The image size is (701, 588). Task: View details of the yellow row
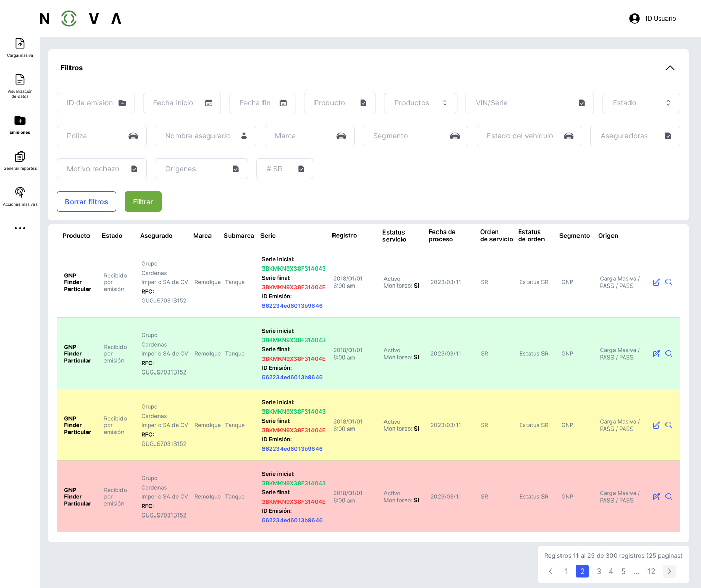(x=669, y=425)
